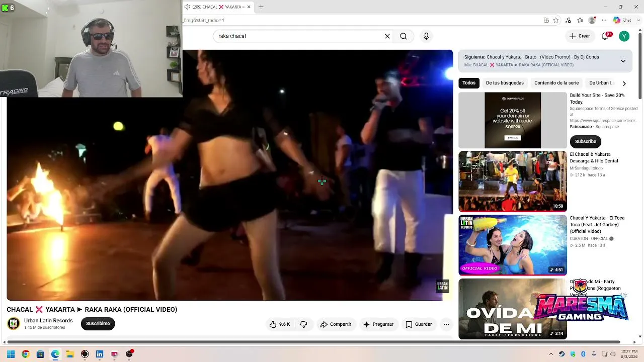Show hidden system tray icons
Viewport: 644px width, 362px height.
(551, 354)
